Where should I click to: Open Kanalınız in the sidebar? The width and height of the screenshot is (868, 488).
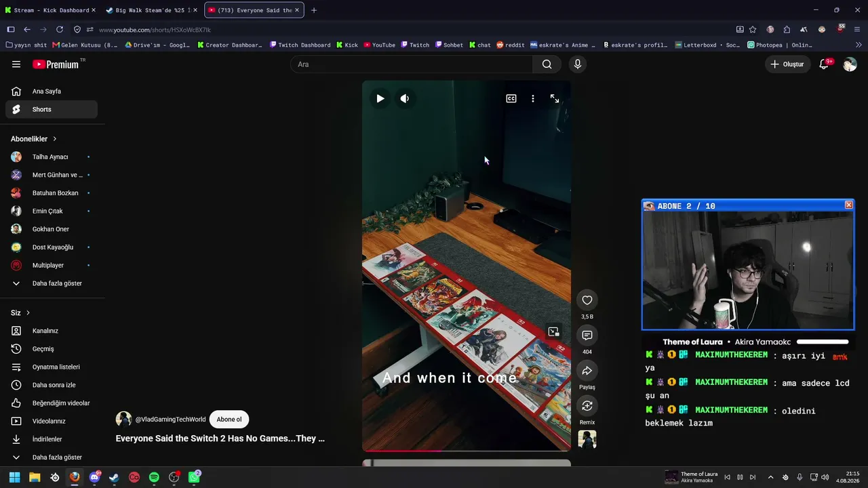click(x=52, y=331)
